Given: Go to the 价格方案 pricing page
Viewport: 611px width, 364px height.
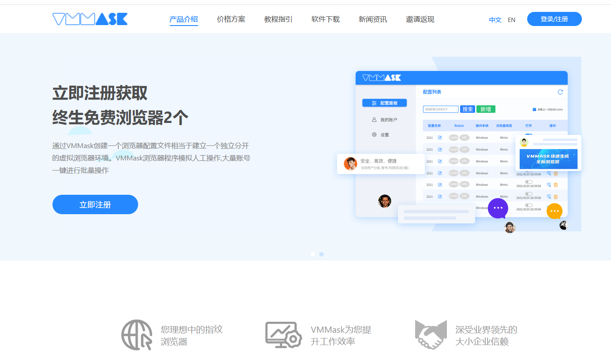Looking at the screenshot, I should pos(231,19).
